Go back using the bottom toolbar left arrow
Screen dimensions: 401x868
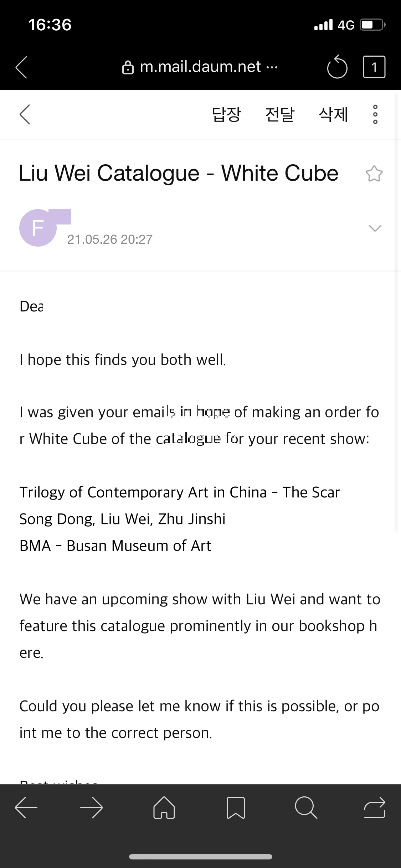point(26,807)
